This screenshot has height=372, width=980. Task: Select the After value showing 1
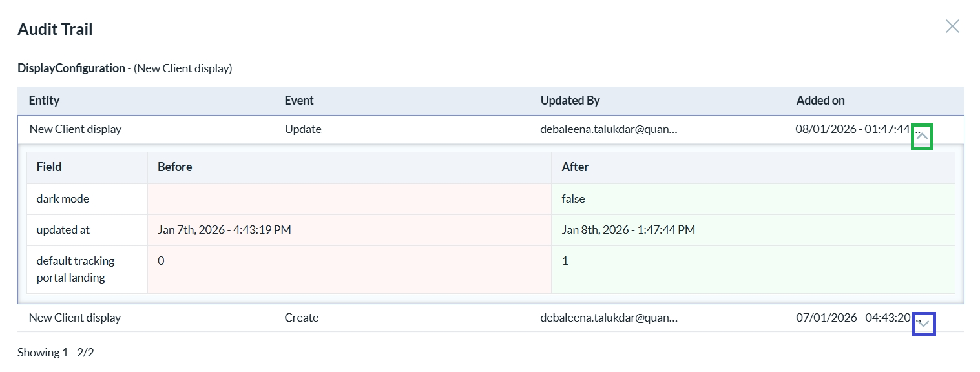pos(565,260)
